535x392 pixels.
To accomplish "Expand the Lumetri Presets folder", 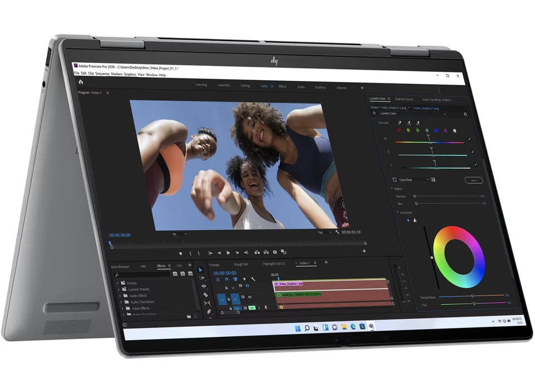I will click(119, 289).
